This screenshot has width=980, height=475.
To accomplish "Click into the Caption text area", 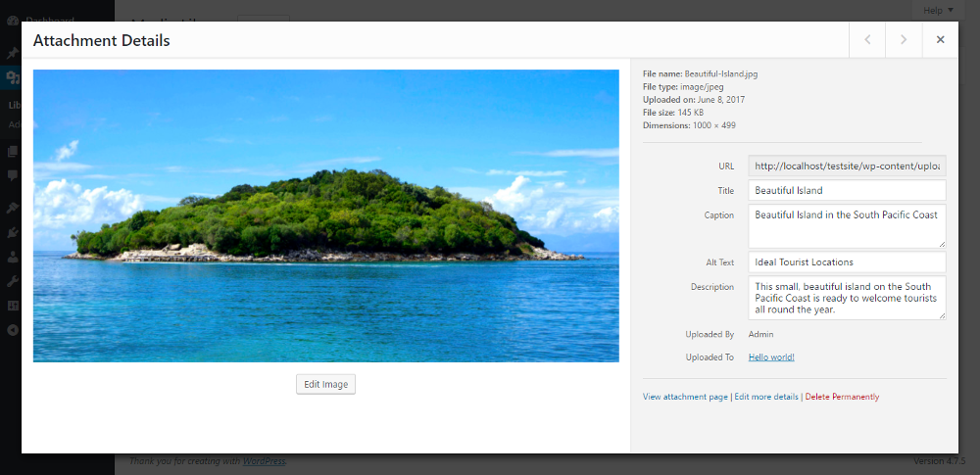I will tap(847, 225).
